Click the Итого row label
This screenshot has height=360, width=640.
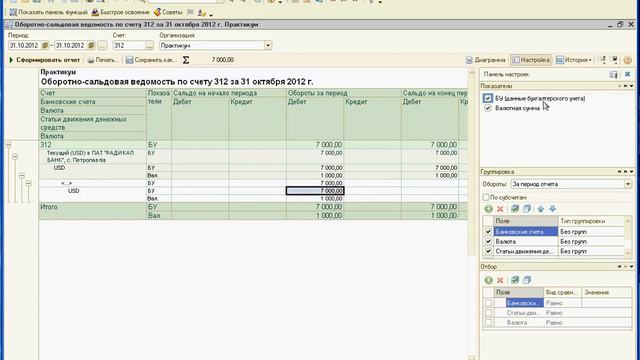[49, 207]
